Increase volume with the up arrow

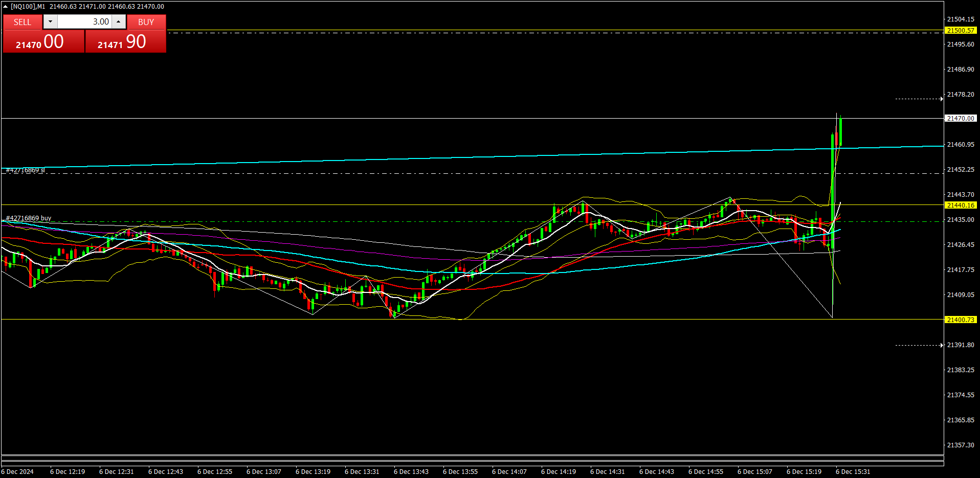pyautogui.click(x=119, y=21)
